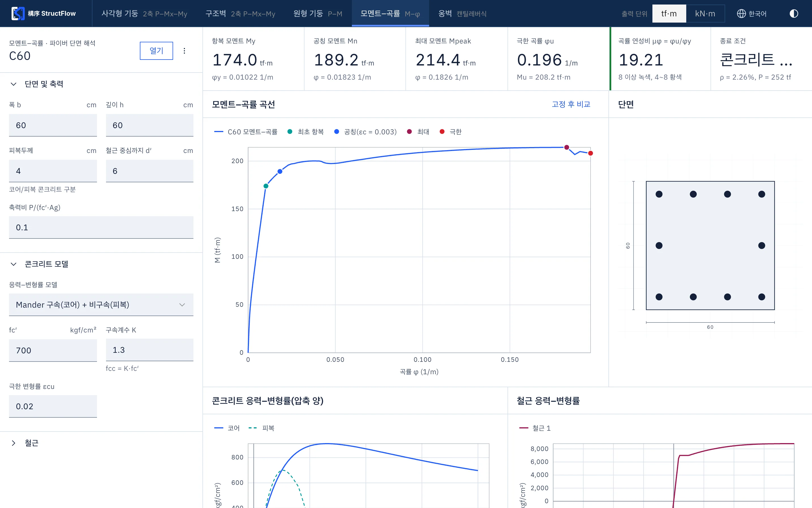This screenshot has height=508, width=812.
Task: Click the 축력비 input field
Action: 101,227
